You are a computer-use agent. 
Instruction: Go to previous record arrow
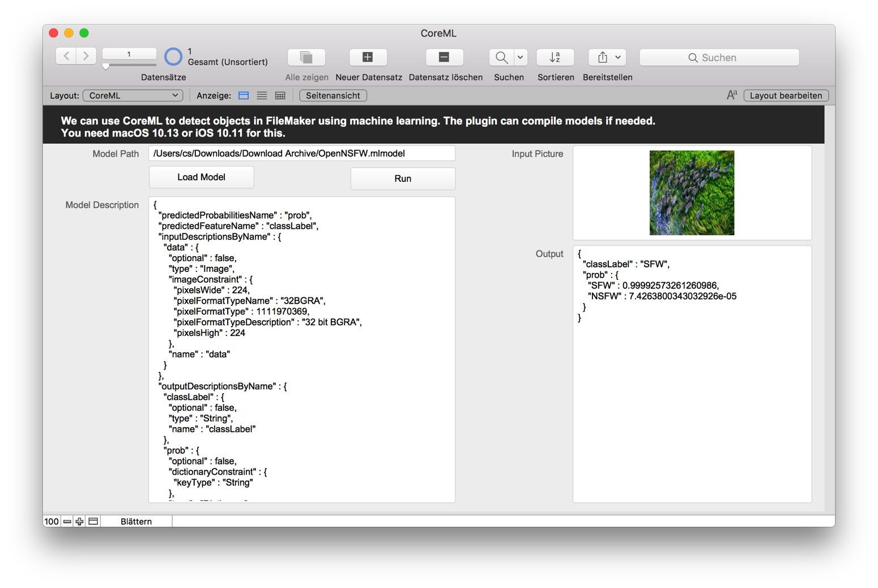[66, 56]
